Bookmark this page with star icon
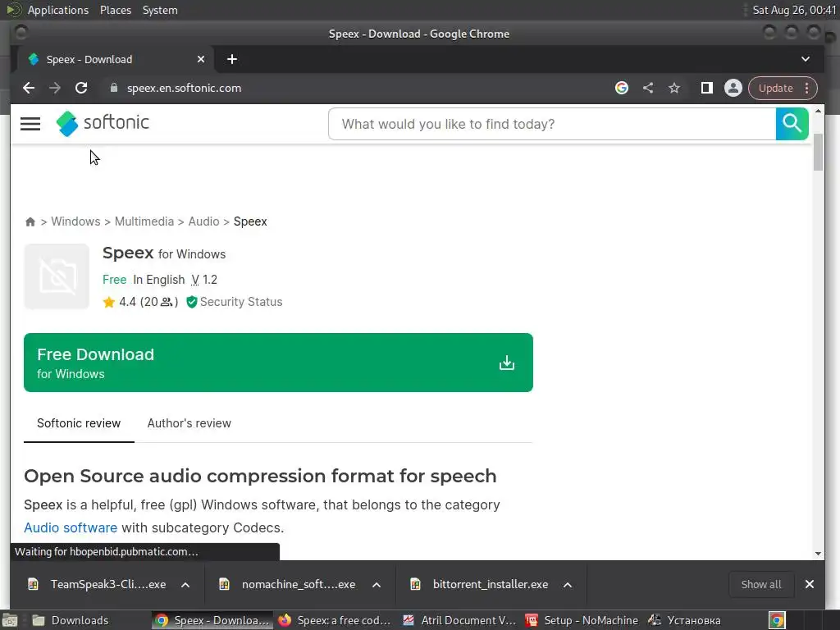Viewport: 840px width, 630px height. (674, 88)
